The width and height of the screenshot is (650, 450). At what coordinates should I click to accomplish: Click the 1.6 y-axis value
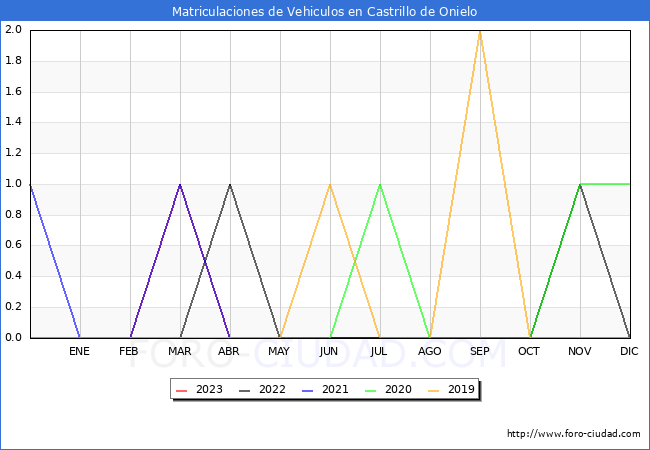point(13,91)
